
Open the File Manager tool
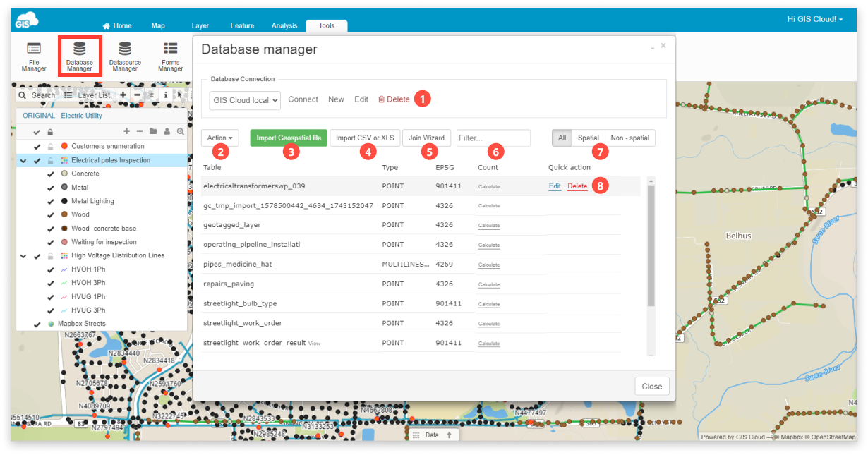pos(33,56)
